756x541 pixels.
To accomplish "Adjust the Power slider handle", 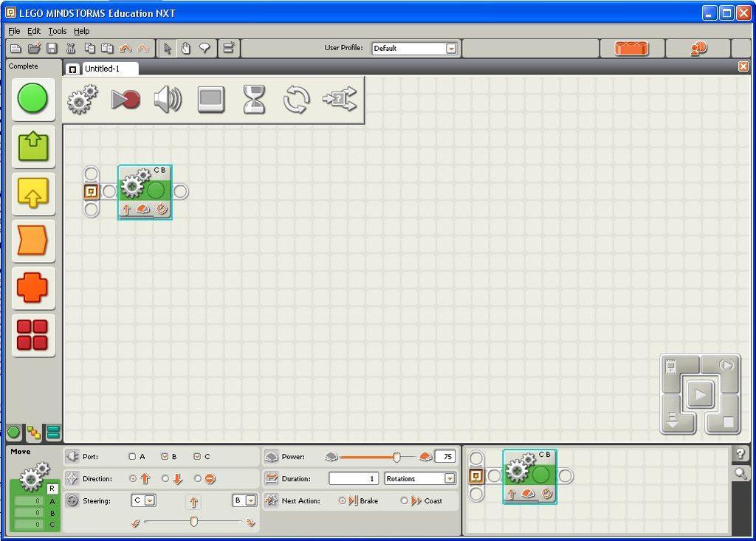I will click(396, 457).
